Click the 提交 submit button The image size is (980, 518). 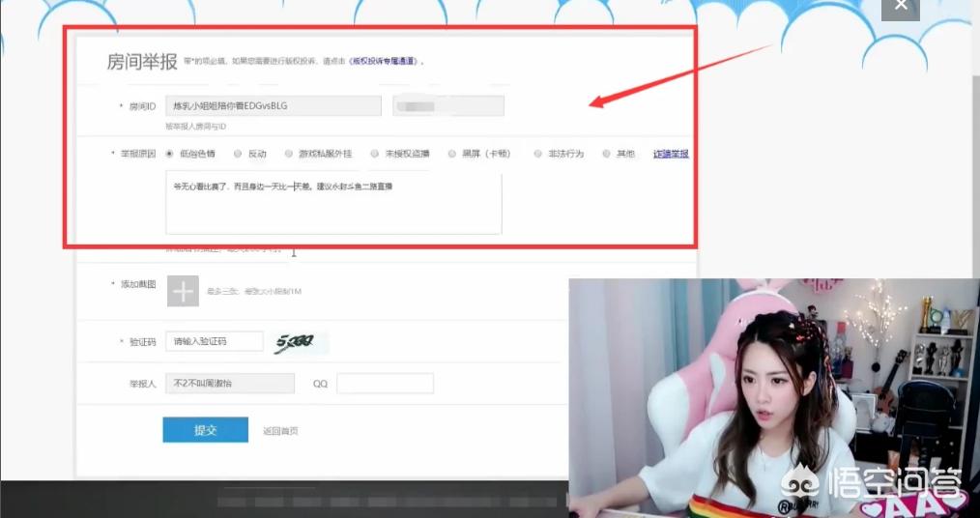pos(205,430)
